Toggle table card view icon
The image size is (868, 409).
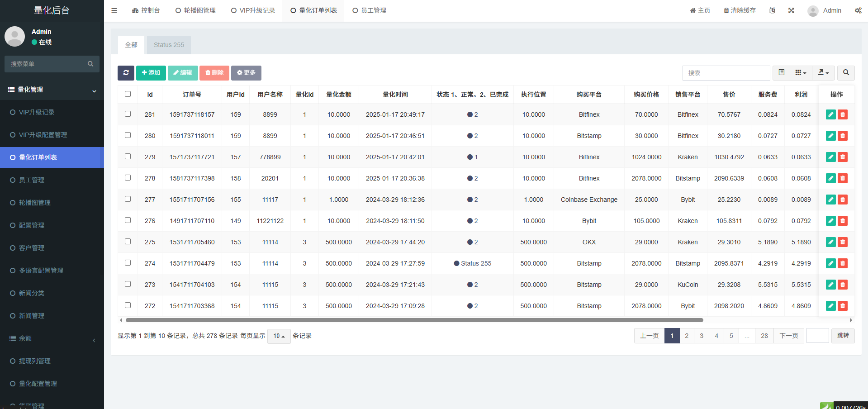(781, 73)
